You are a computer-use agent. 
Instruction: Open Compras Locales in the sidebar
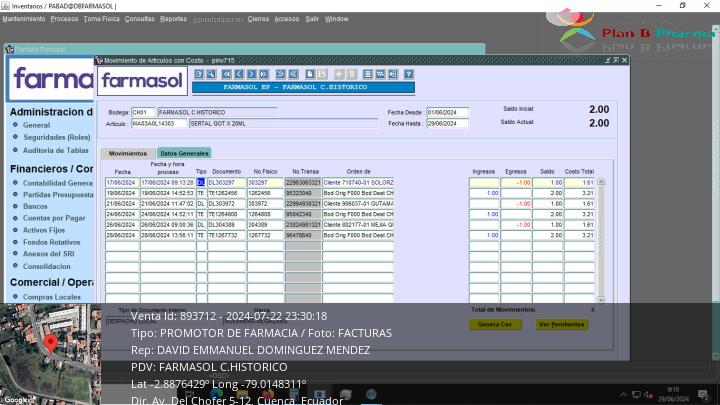(x=52, y=297)
